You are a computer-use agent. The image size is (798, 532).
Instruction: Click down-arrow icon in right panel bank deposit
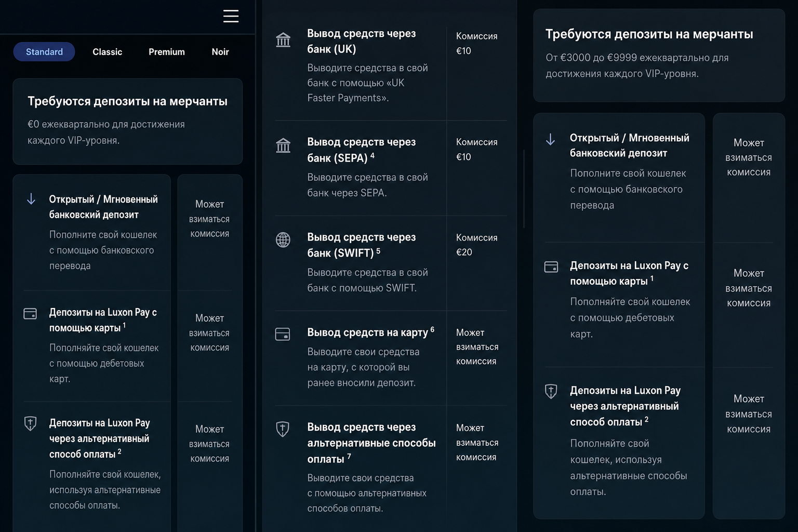click(x=551, y=139)
